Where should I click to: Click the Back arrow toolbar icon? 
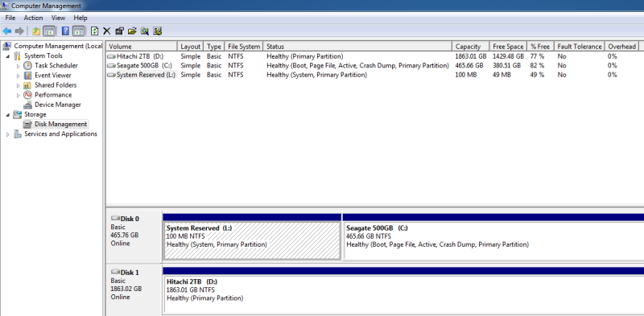(x=7, y=31)
